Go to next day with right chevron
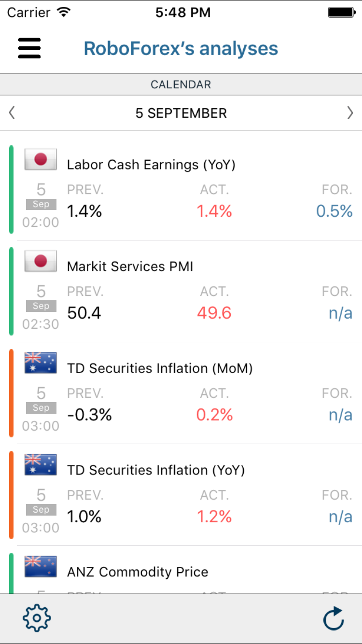 (350, 113)
